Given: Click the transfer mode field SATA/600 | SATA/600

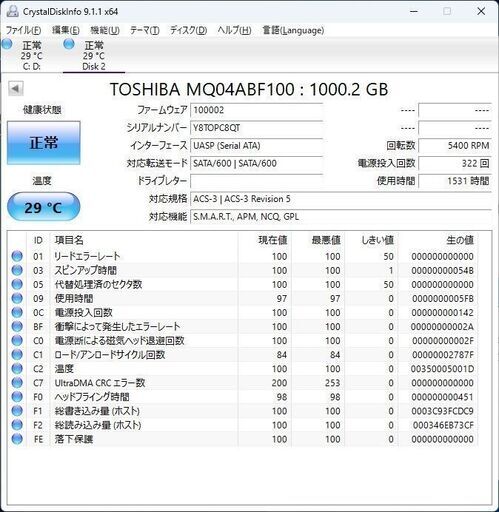Looking at the screenshot, I should pyautogui.click(x=256, y=163).
